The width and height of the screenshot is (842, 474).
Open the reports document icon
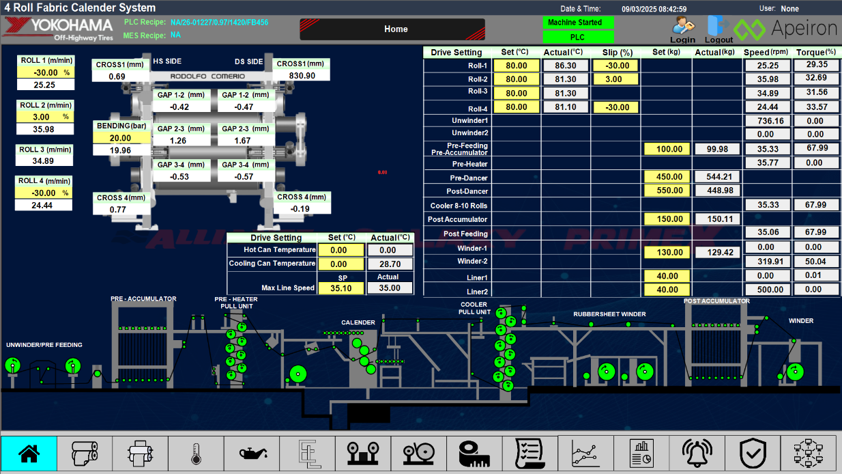[x=642, y=454]
